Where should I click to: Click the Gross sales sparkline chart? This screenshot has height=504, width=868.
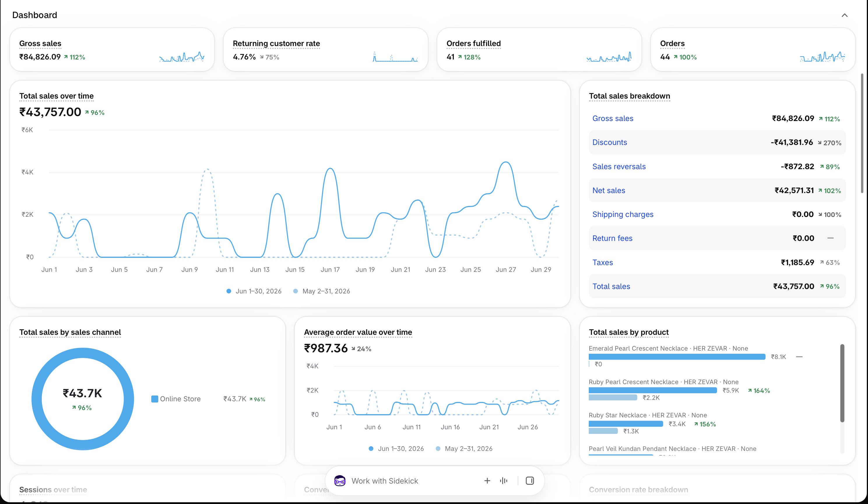182,57
